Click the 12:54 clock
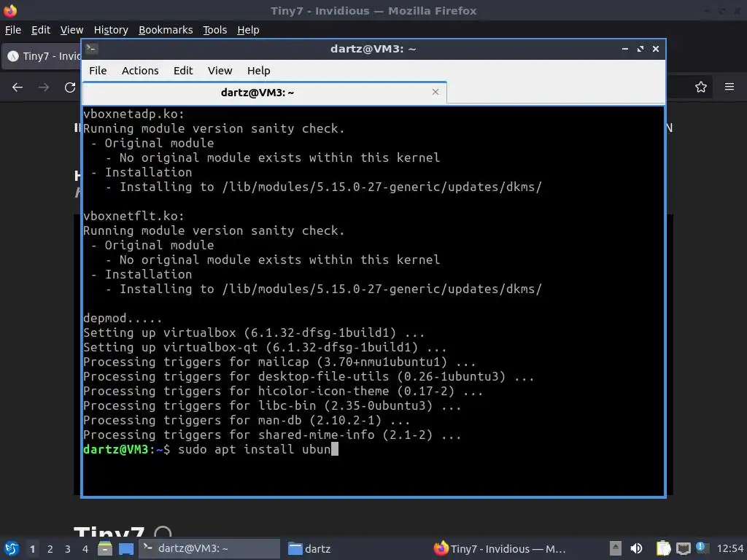 (729, 549)
